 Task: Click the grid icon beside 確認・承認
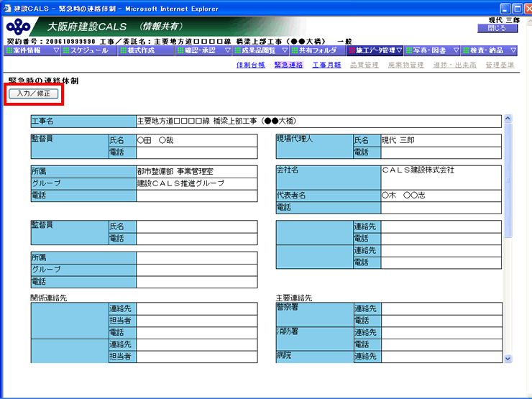pos(180,51)
